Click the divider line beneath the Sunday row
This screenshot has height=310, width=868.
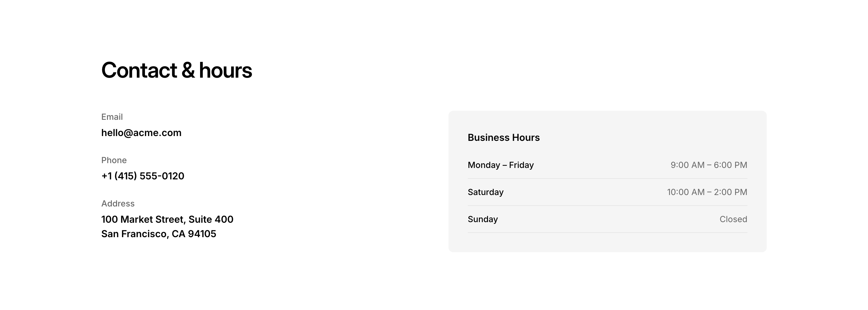[x=607, y=233]
